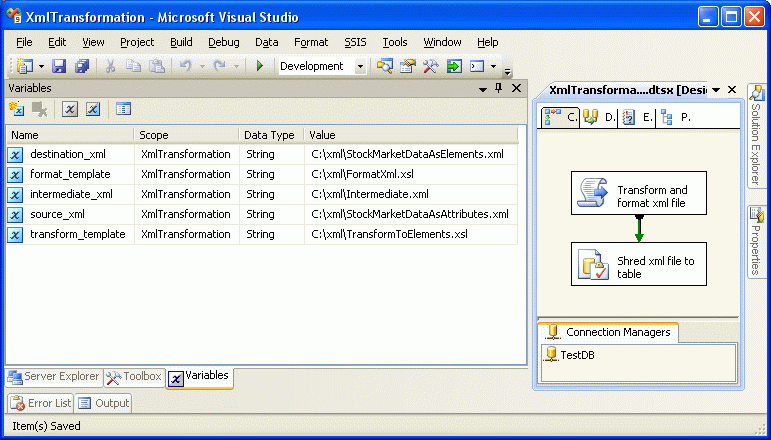Click the Save All toolbar icon
The height and width of the screenshot is (440, 771).
point(82,66)
